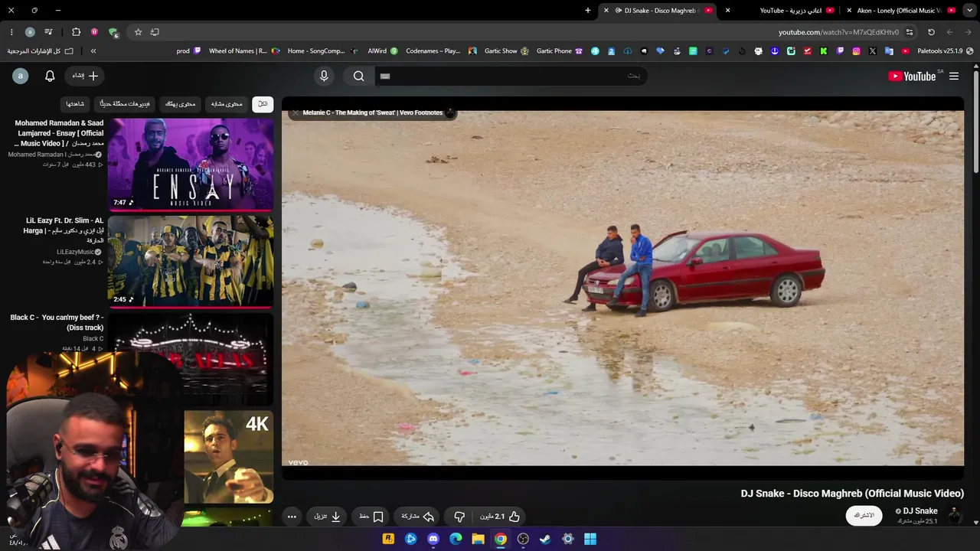Reload the page

(x=931, y=32)
